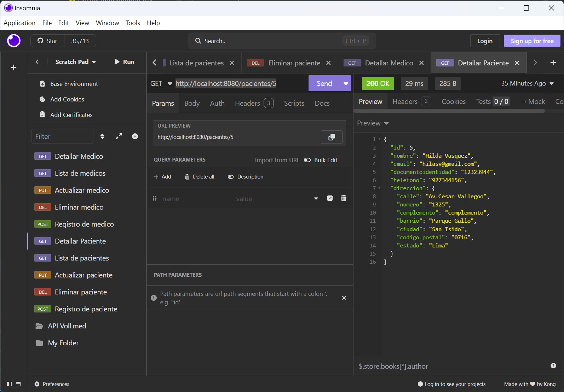Click the JSONPath filter help icon
Viewport: 564px width, 392px height.
553,366
